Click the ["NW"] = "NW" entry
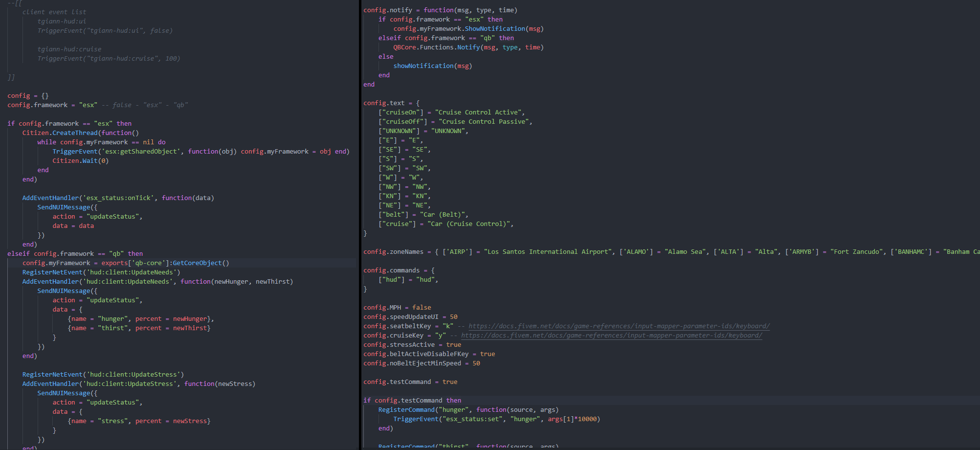 [404, 186]
